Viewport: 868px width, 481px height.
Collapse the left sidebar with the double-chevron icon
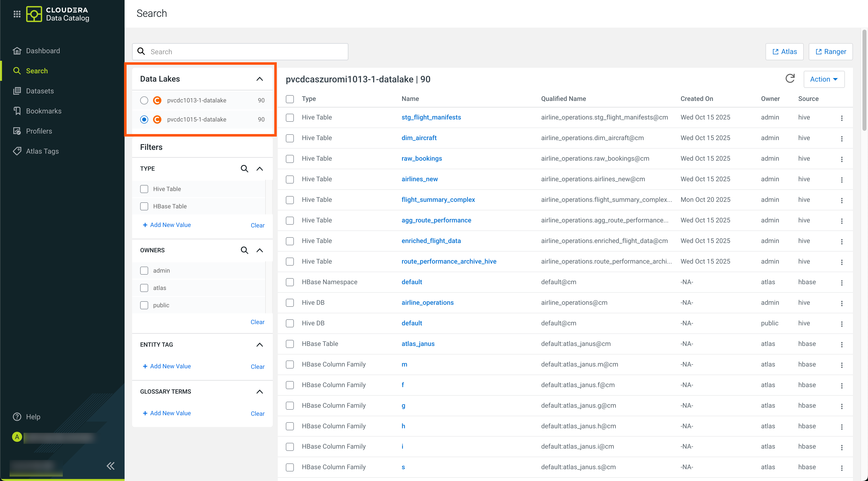click(x=111, y=466)
